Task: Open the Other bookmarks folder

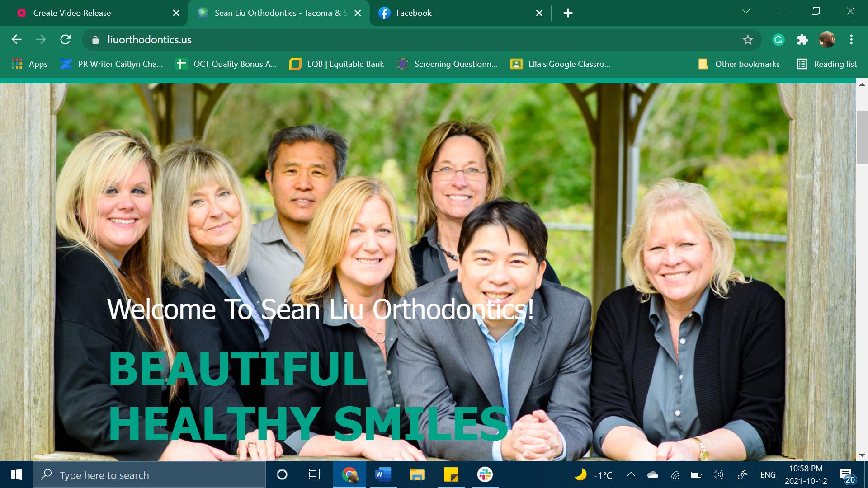Action: point(739,64)
